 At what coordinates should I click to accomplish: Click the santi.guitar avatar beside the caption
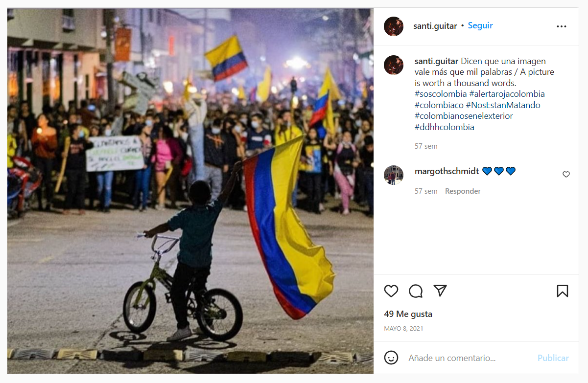(x=394, y=65)
